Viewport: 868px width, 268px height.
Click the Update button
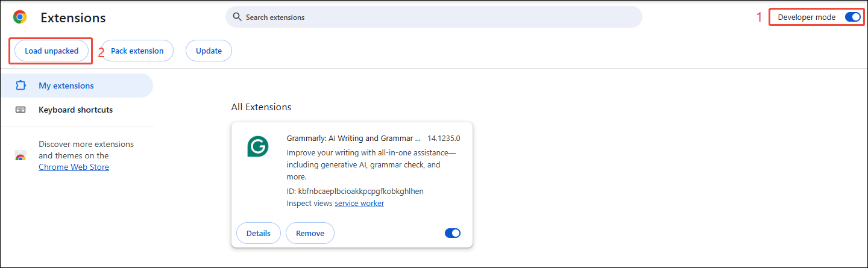click(x=209, y=51)
